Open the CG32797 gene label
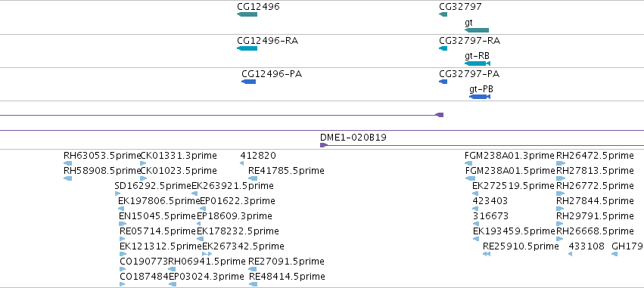Screen dimensions: 644x288 (x=460, y=7)
